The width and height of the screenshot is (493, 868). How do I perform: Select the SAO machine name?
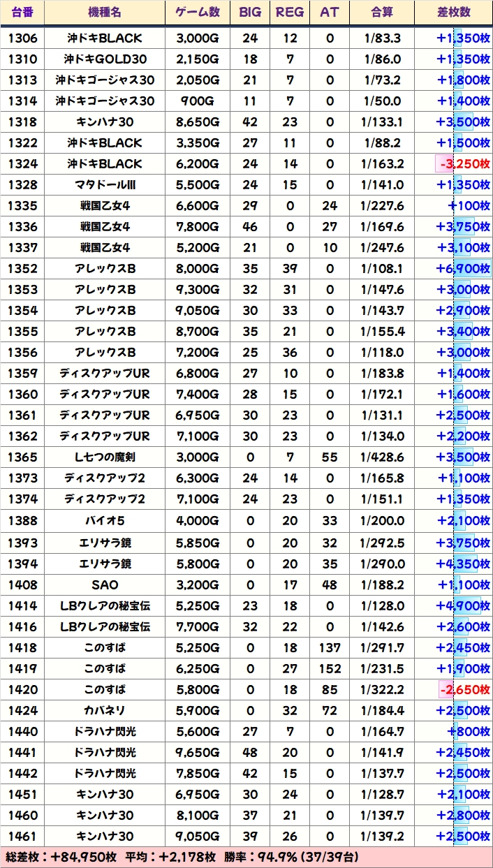coord(104,584)
